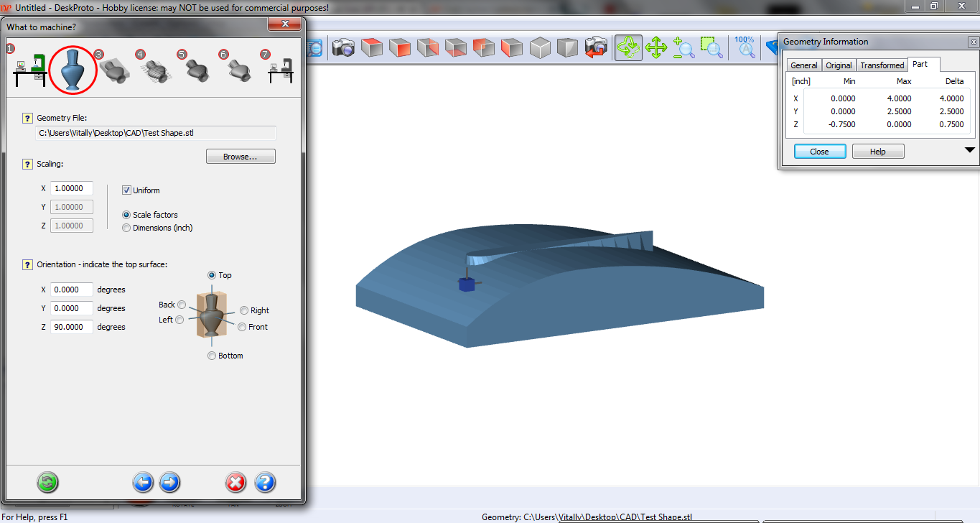The width and height of the screenshot is (980, 523).
Task: Edit the Z rotation degrees field
Action: pos(70,326)
